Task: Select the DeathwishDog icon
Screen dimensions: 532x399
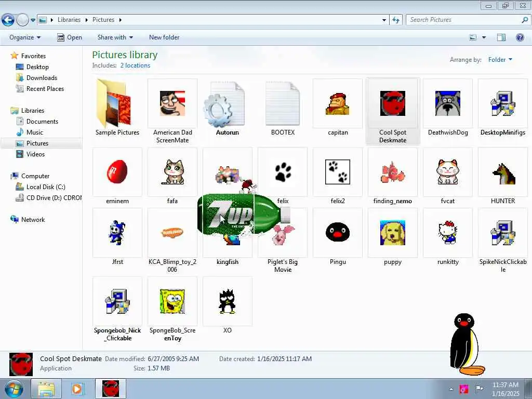Action: [447, 103]
